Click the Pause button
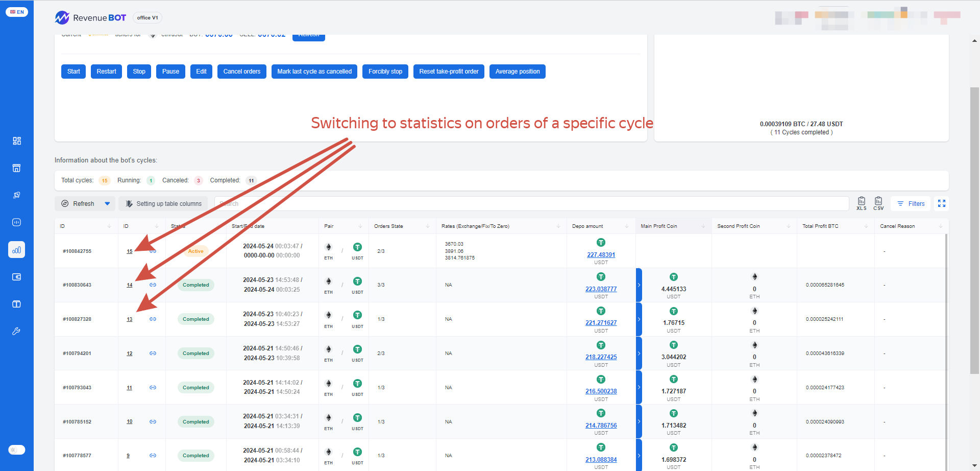This screenshot has height=471, width=980. pos(170,72)
